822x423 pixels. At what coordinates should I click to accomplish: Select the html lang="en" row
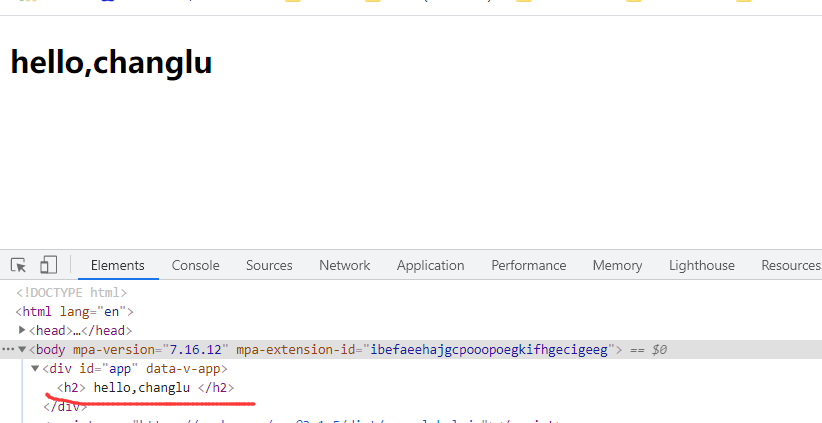(74, 311)
